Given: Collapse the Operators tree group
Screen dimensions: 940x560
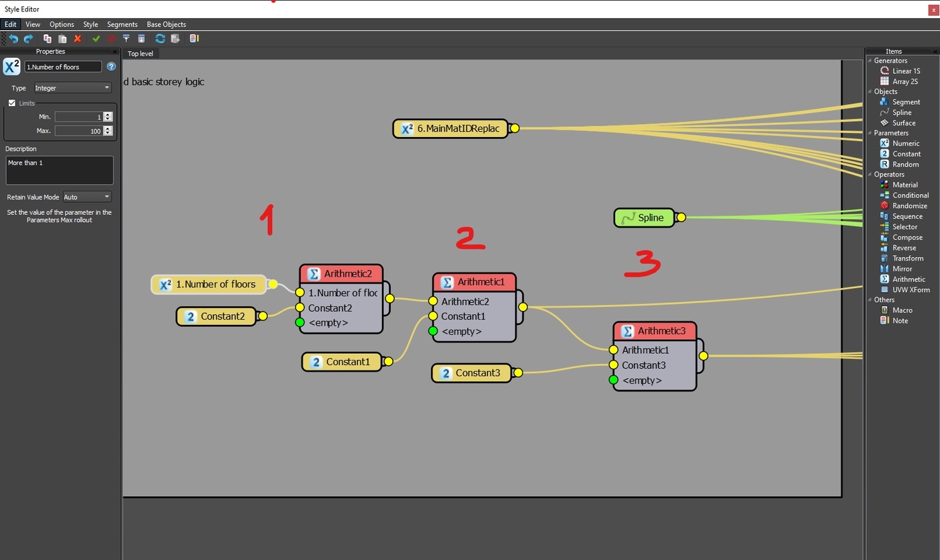Looking at the screenshot, I should tap(870, 175).
